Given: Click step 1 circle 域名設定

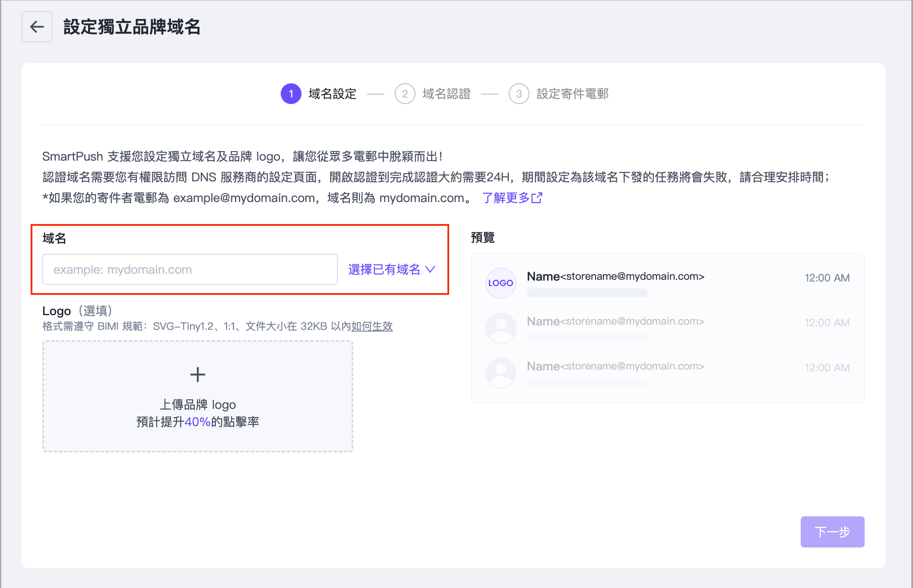Looking at the screenshot, I should pos(291,94).
